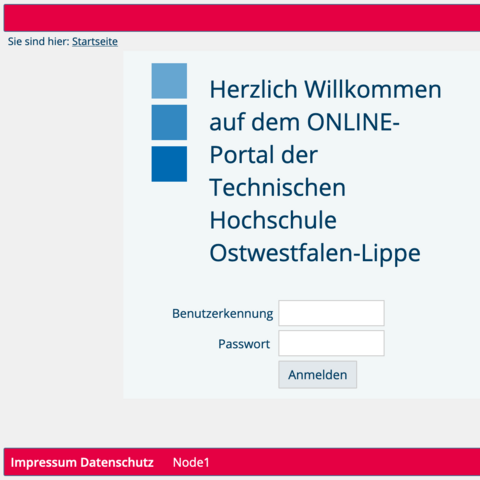Open the Datenschutz footer link

[x=117, y=463]
